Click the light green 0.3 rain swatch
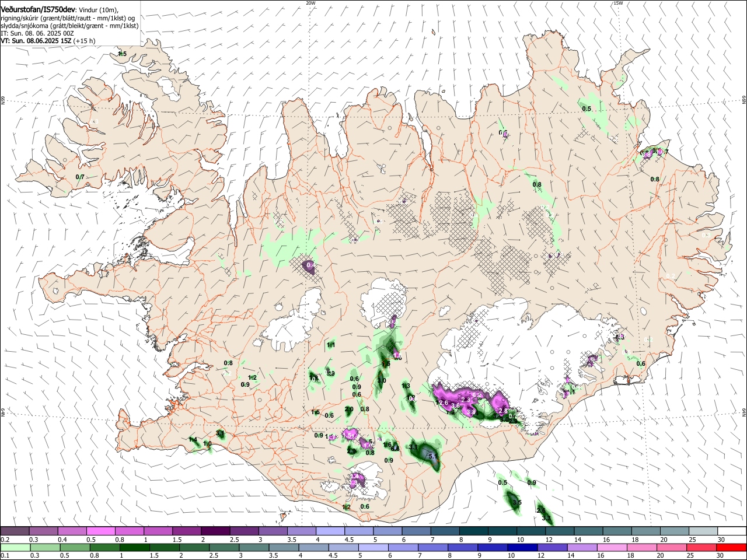The height and width of the screenshot is (560, 747). tap(46, 547)
